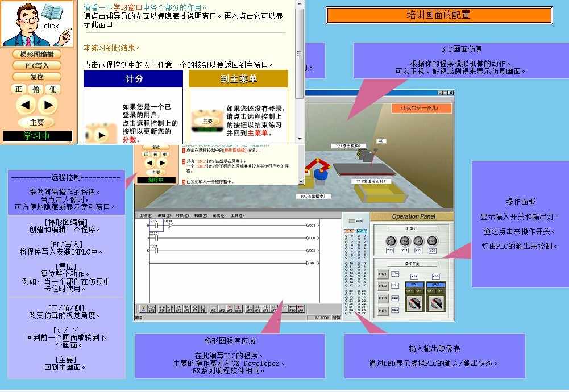Go to previous screen with the left arrow
The image size is (569, 392).
(26, 105)
